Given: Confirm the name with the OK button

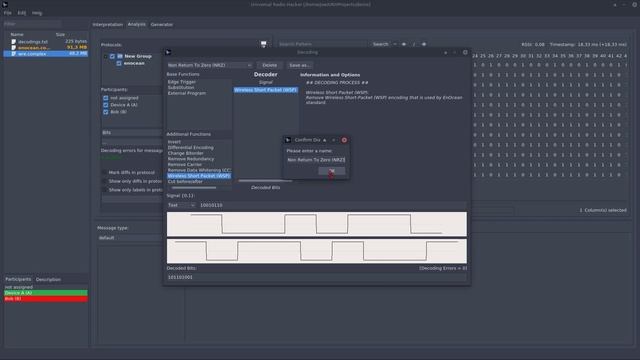Looking at the screenshot, I should (x=331, y=171).
